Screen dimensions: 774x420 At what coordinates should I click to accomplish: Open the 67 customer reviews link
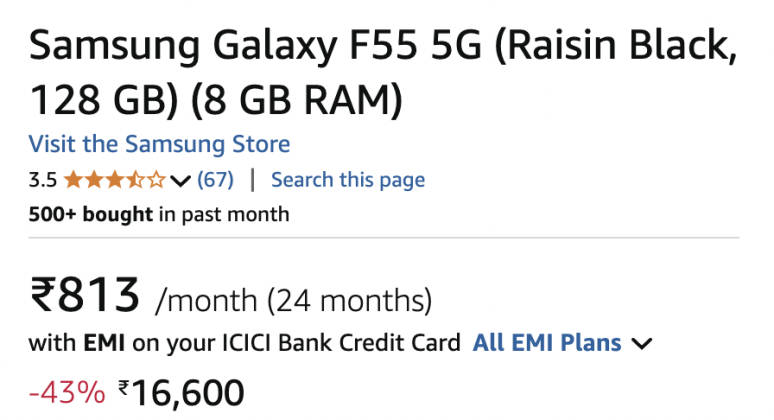coord(215,180)
